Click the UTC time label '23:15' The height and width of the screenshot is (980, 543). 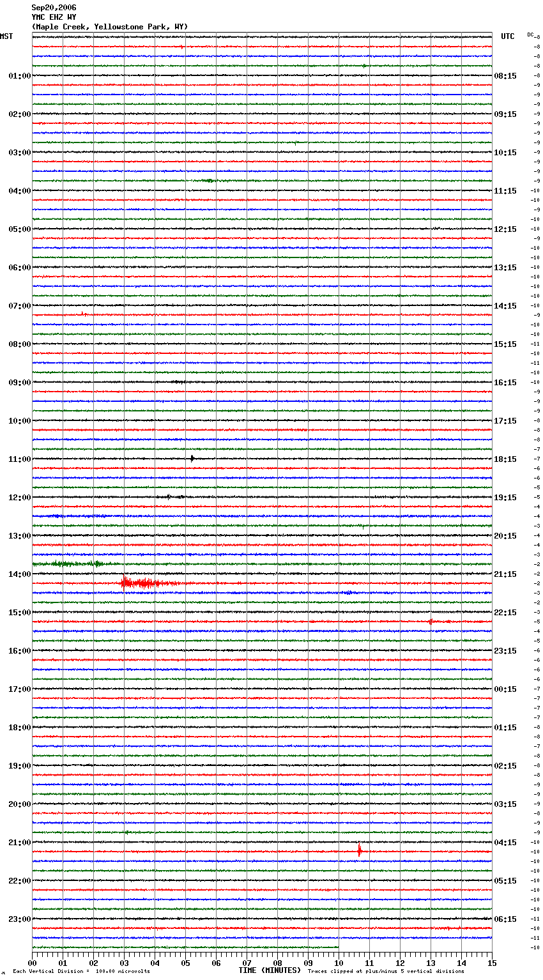tap(505, 651)
